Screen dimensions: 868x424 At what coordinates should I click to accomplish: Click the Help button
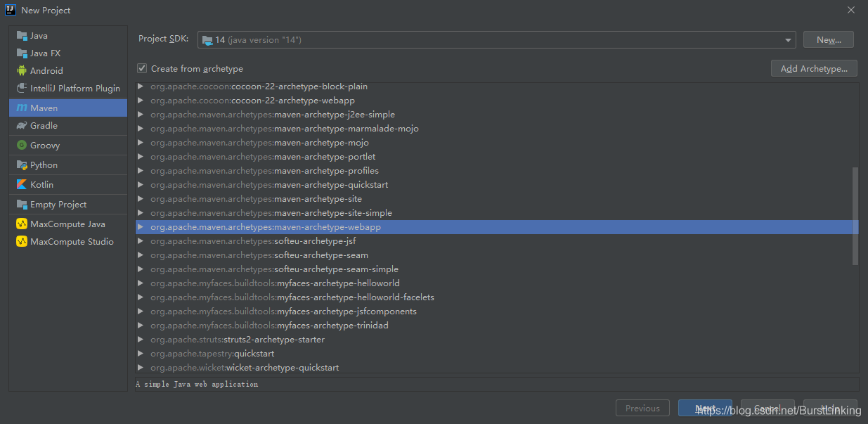(830, 409)
